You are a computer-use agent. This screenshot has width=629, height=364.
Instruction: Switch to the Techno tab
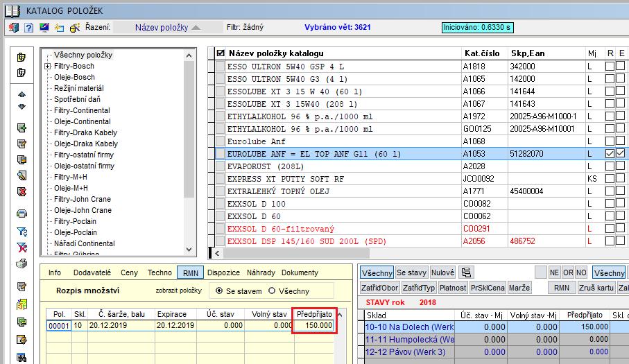160,272
